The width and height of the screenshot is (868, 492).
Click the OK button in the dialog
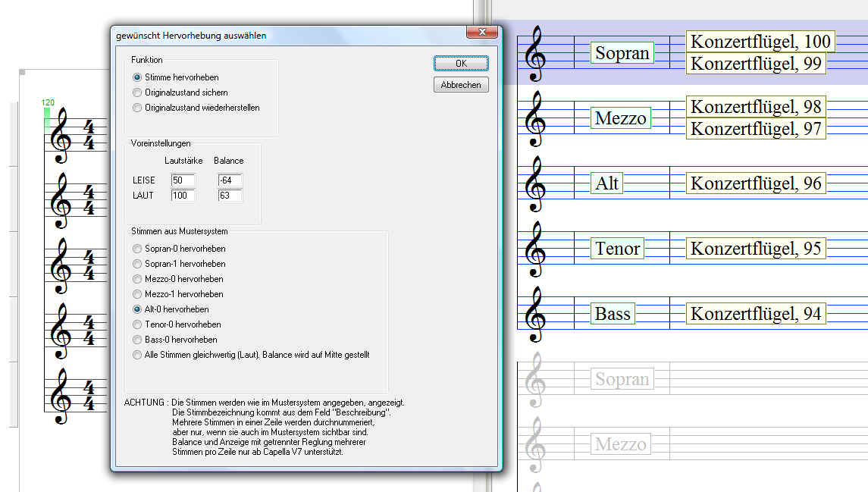click(461, 64)
